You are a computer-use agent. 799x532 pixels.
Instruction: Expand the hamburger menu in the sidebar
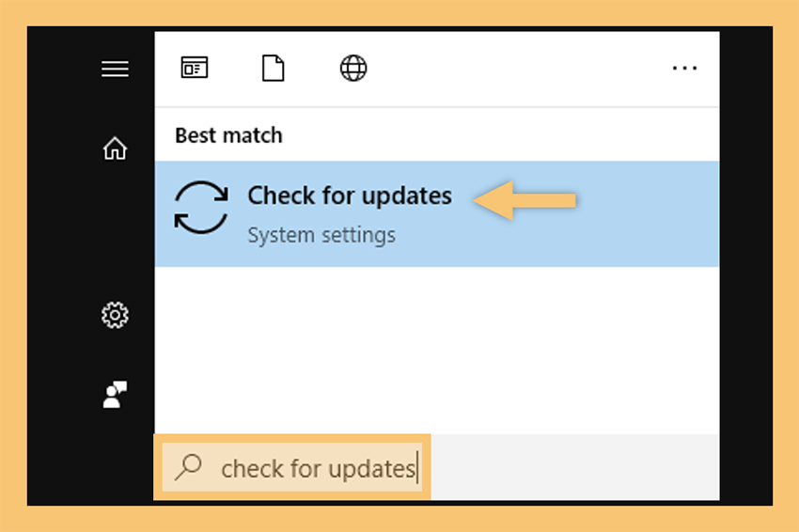[115, 69]
